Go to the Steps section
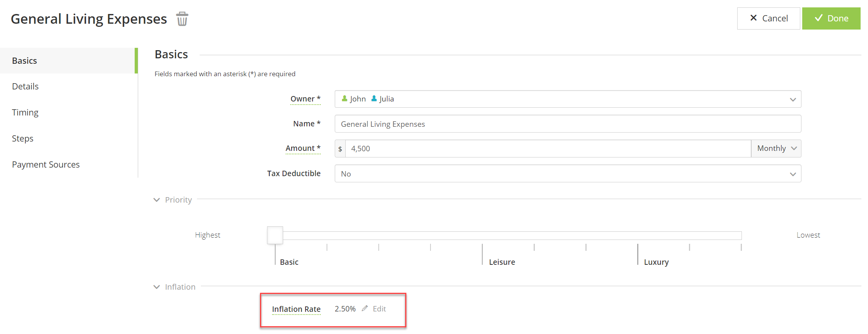Screen dimensions: 868x334 point(23,138)
